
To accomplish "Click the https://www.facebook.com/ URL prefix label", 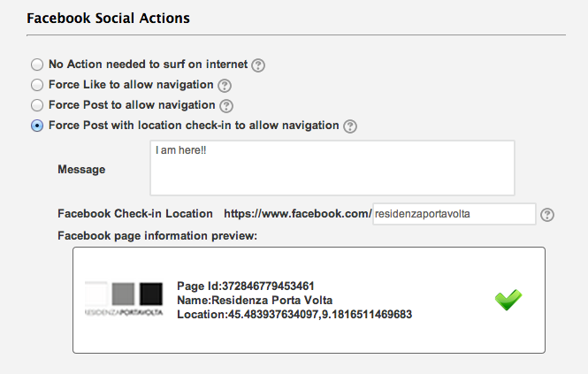I will tap(297, 214).
